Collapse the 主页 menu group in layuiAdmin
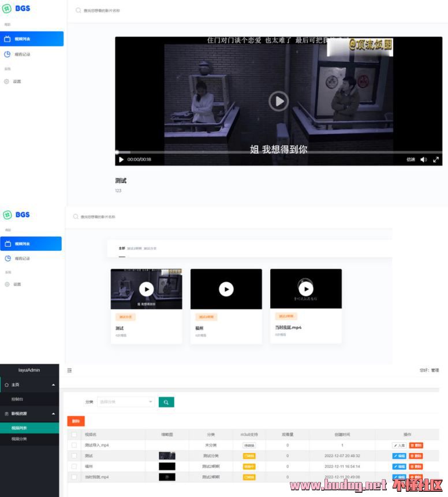 tap(29, 385)
